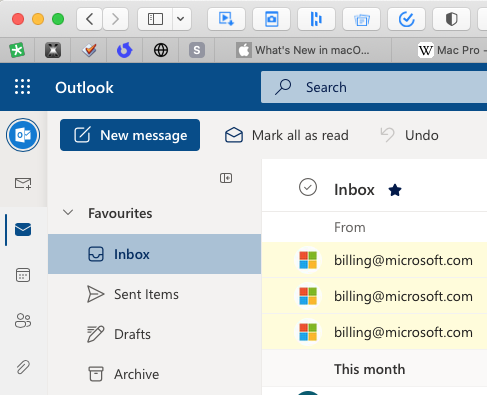Click in the Outlook Search field
487x395 pixels.
click(374, 87)
